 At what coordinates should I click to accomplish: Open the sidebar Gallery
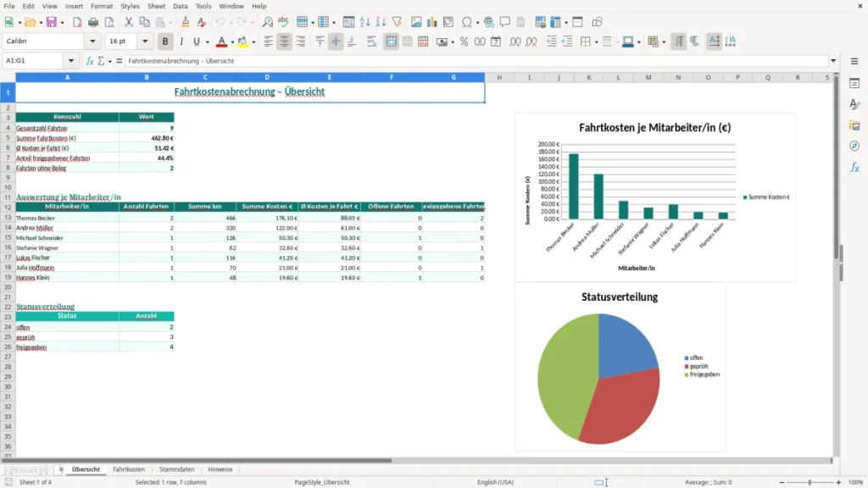854,125
